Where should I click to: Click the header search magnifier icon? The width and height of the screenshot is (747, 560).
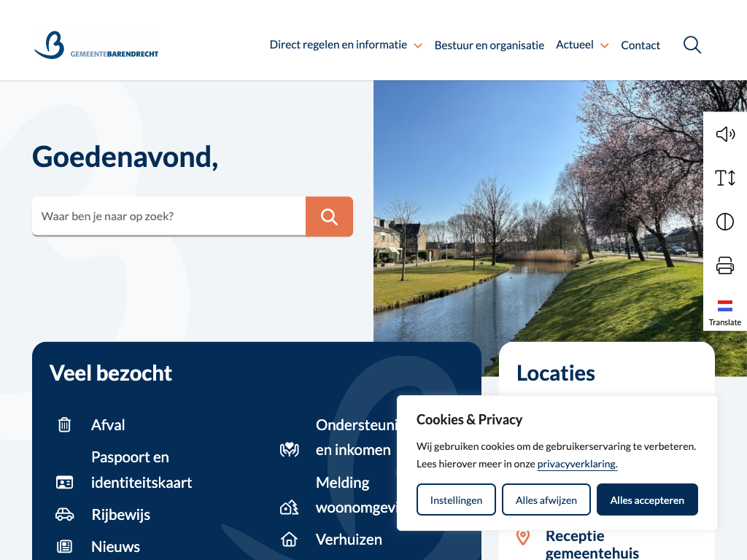[692, 45]
